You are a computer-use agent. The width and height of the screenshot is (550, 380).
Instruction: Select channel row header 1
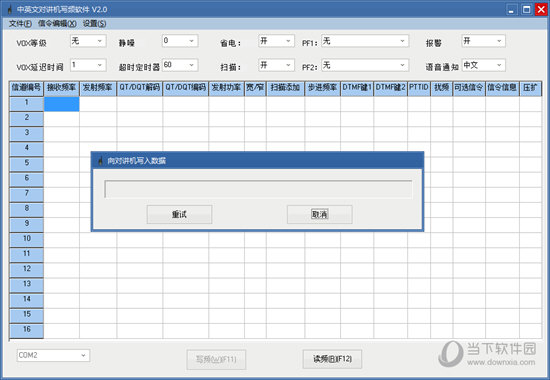26,104
